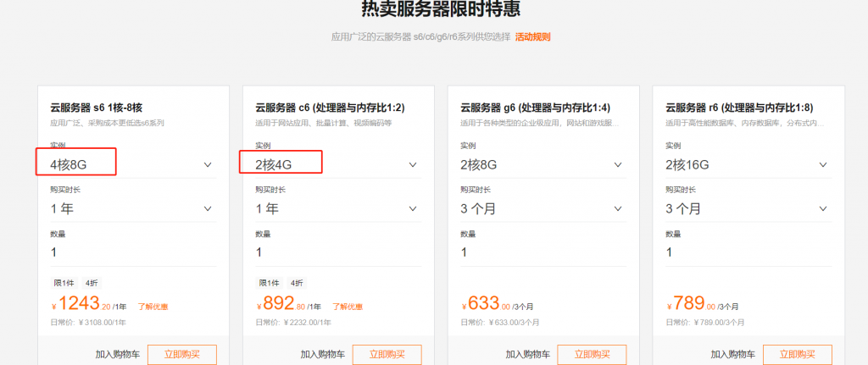
Task: Click the s6 数量 quantity field
Action: point(133,252)
